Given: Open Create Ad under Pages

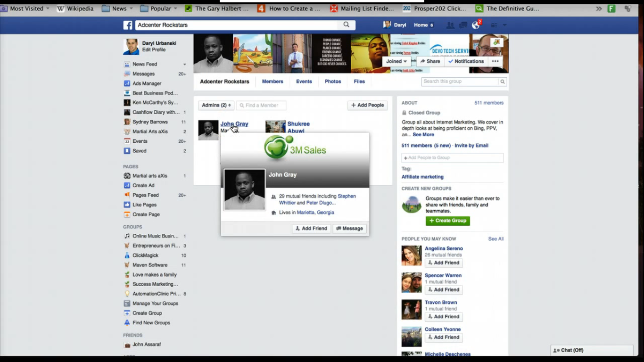Looking at the screenshot, I should [x=143, y=185].
